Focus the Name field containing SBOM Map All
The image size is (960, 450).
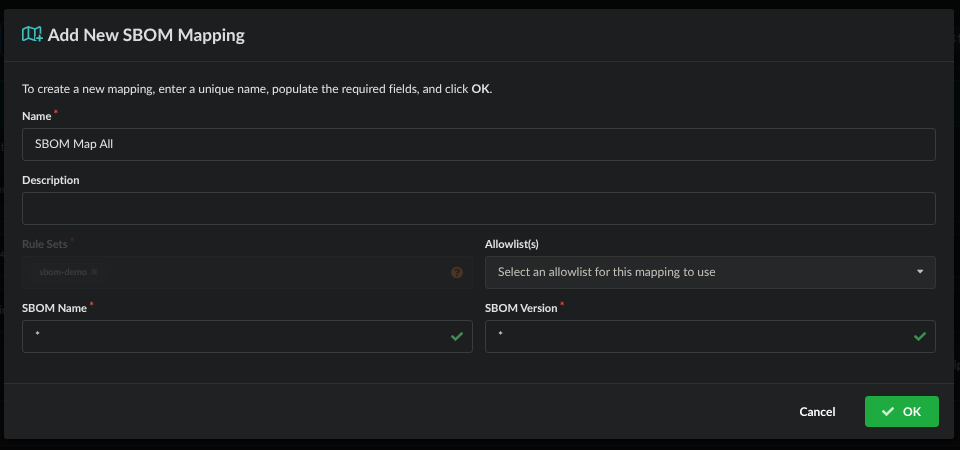click(x=478, y=144)
